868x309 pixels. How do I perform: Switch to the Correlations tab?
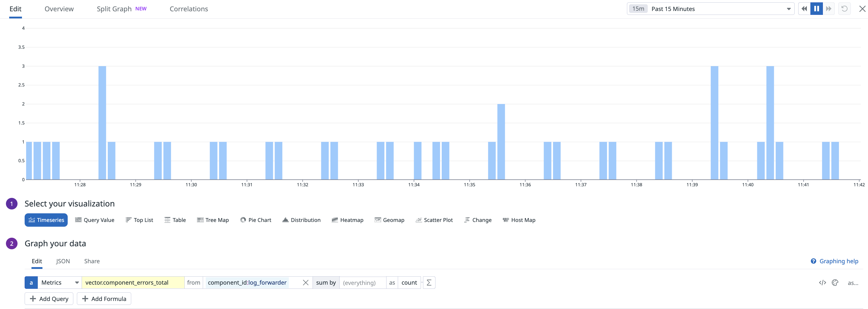tap(189, 9)
